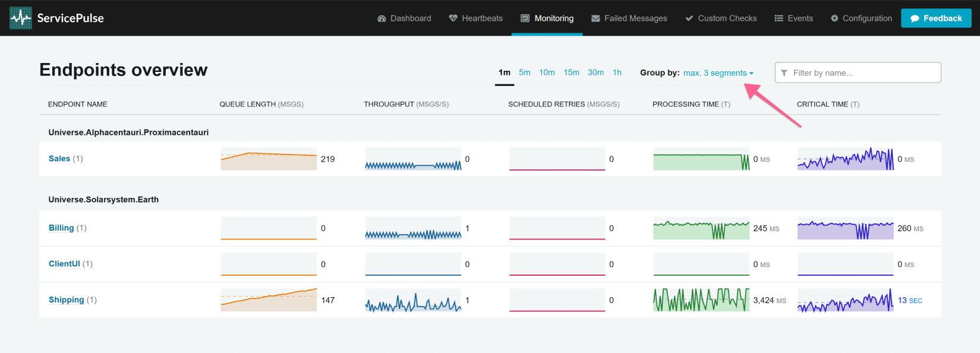980x353 pixels.
Task: Open the Heartbeats navigation item
Action: click(x=475, y=18)
